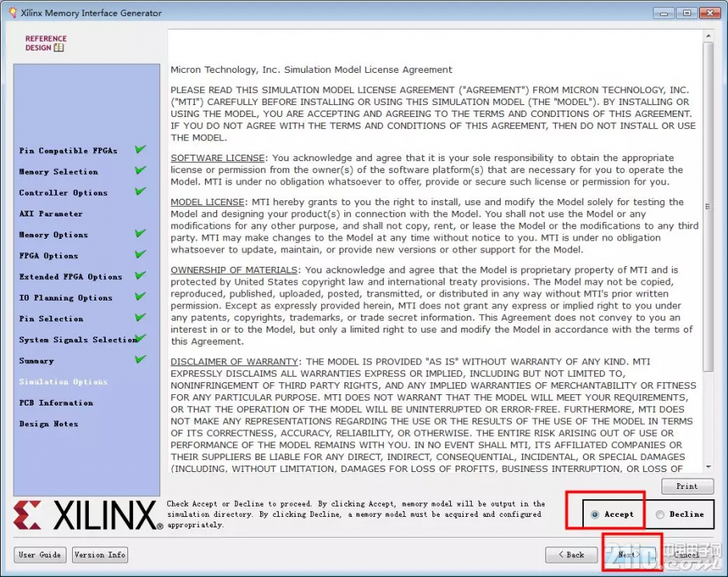Cancel the Memory Interface Generator wizard
This screenshot has width=728, height=577.
(686, 555)
